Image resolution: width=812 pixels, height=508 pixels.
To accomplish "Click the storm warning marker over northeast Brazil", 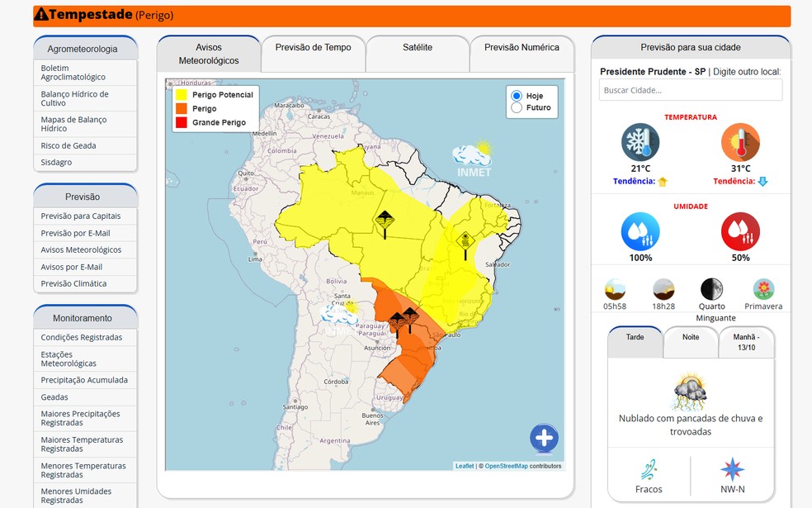I will point(465,241).
